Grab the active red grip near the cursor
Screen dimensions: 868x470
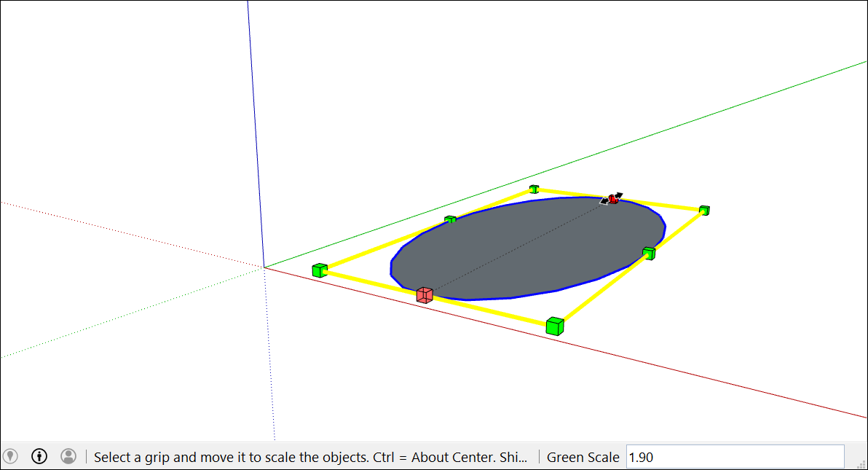click(x=614, y=197)
